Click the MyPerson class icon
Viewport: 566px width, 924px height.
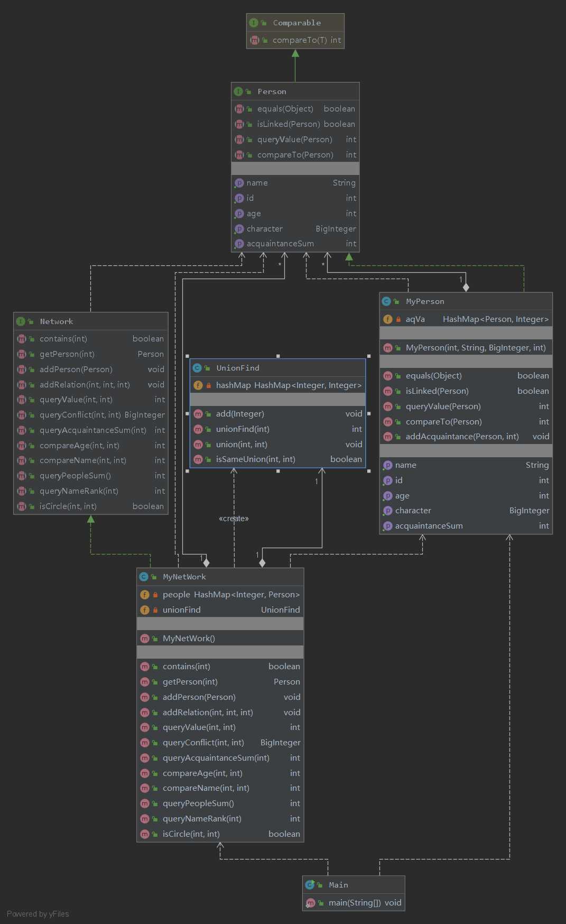tap(386, 301)
